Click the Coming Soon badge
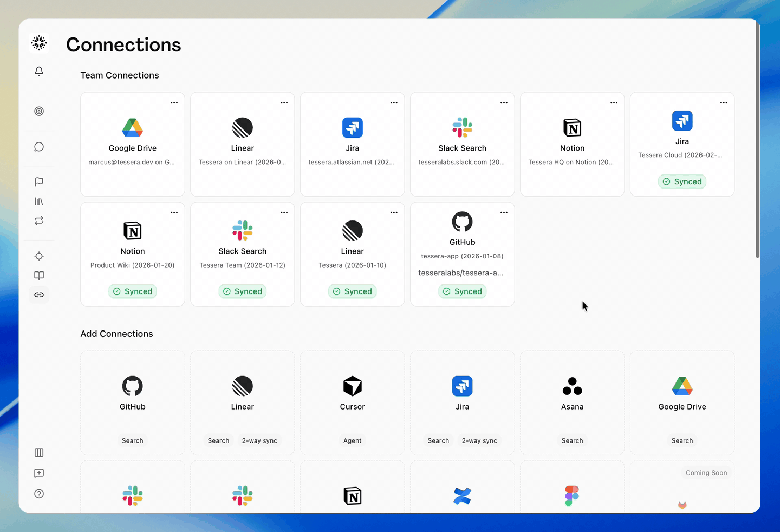780x532 pixels. (x=706, y=473)
